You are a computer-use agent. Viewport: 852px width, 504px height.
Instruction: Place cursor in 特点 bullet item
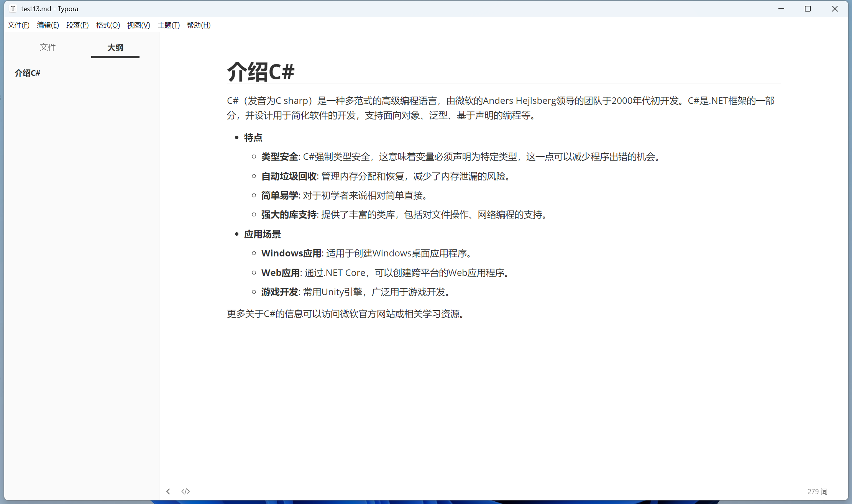(253, 138)
